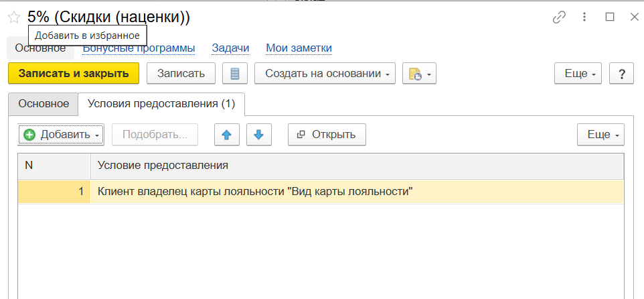
Task: Move row up with arrow icon
Action: (226, 135)
